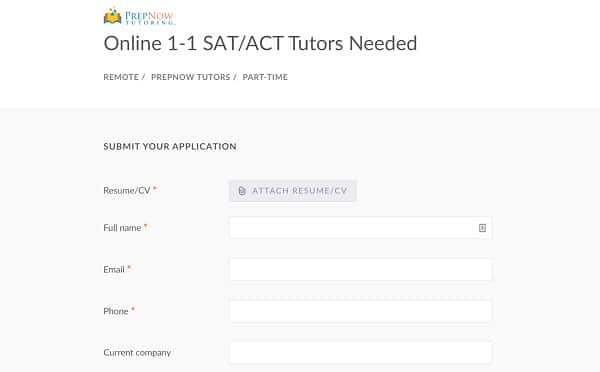Click the 'PART-TIME' commitment text
Screen dimensions: 600x372
(x=265, y=77)
